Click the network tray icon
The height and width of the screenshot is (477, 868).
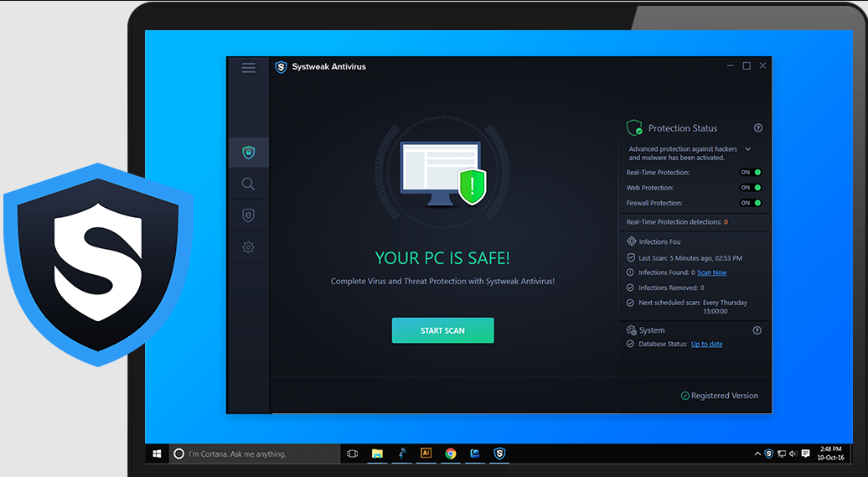tap(781, 454)
